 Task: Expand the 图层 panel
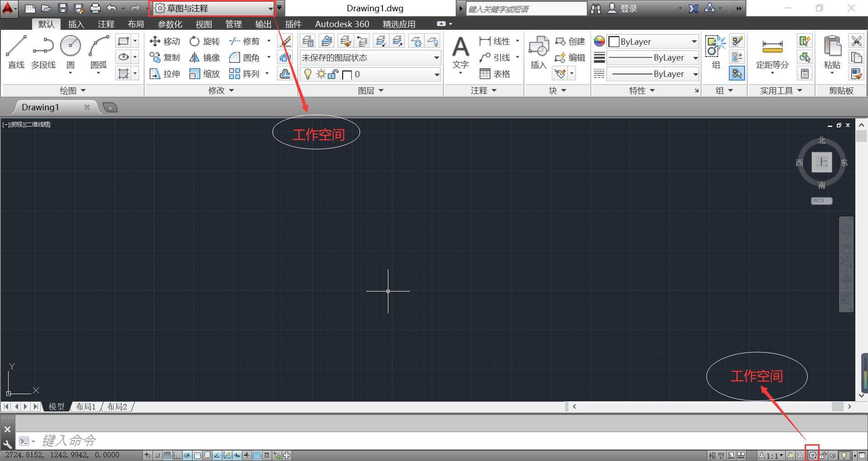[x=371, y=90]
